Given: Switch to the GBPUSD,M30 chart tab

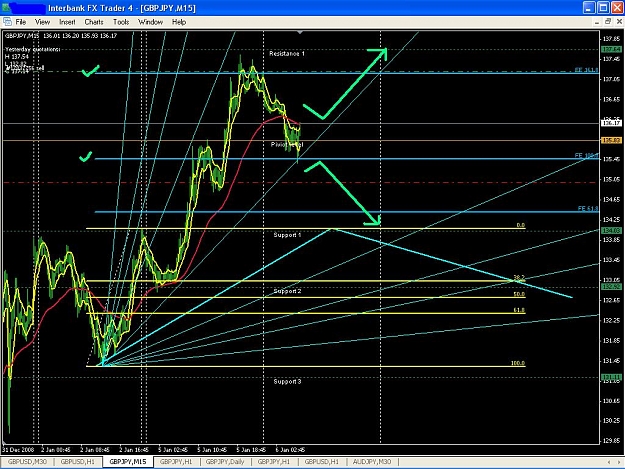Looking at the screenshot, I should point(27,461).
